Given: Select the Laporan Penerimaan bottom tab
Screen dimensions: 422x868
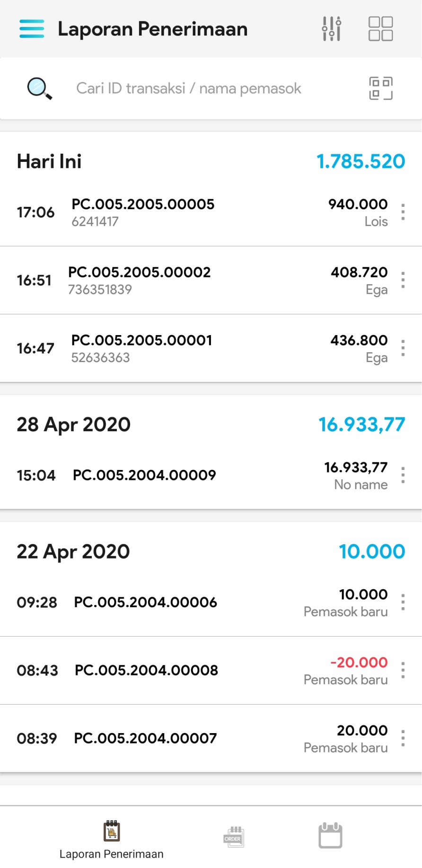Looking at the screenshot, I should click(x=112, y=840).
